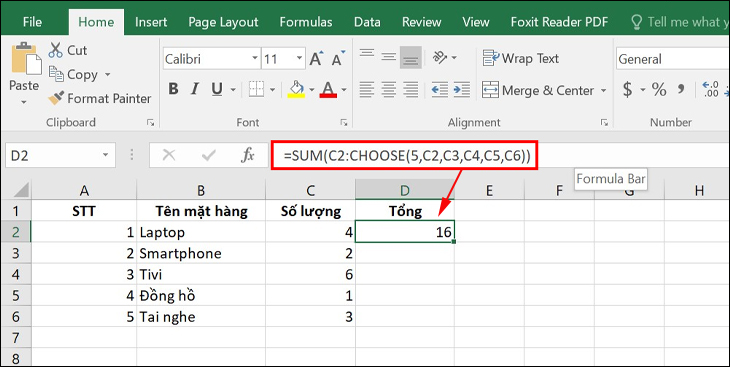Image resolution: width=730 pixels, height=367 pixels.
Task: Switch to the View tab
Action: [x=475, y=22]
